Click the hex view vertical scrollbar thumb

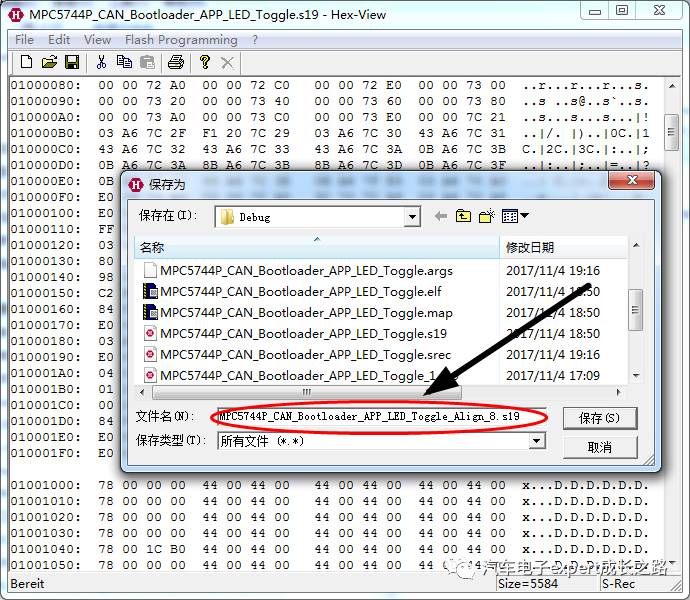point(671,132)
